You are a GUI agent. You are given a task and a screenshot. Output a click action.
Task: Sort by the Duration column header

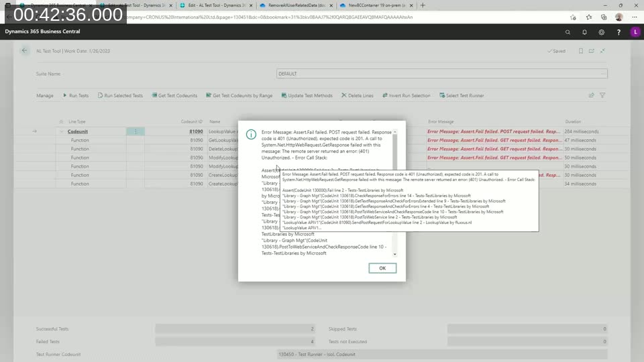[x=572, y=122]
